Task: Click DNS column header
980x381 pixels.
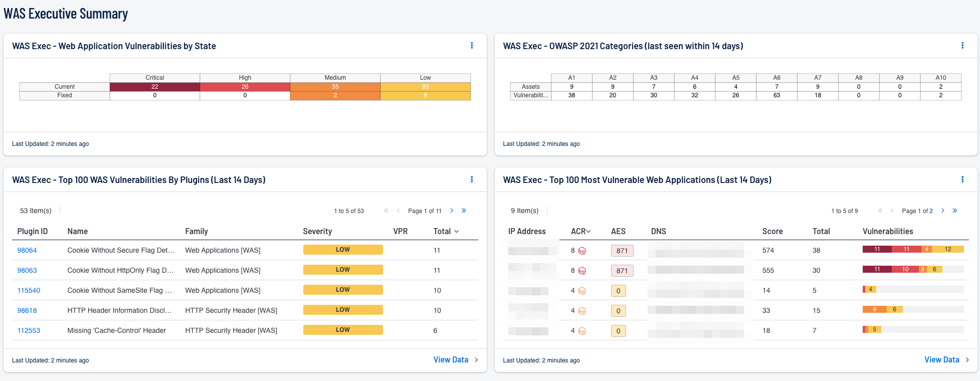Action: coord(659,231)
